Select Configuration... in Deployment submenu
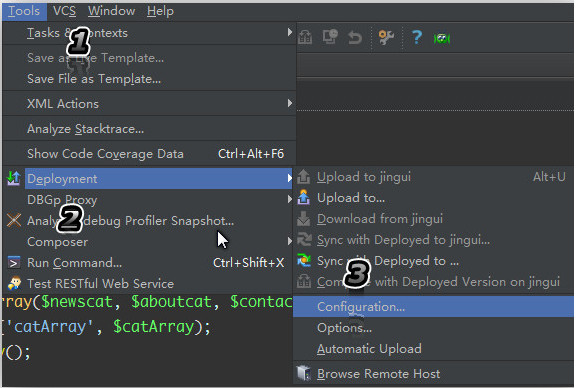The height and width of the screenshot is (388, 576). pyautogui.click(x=433, y=307)
